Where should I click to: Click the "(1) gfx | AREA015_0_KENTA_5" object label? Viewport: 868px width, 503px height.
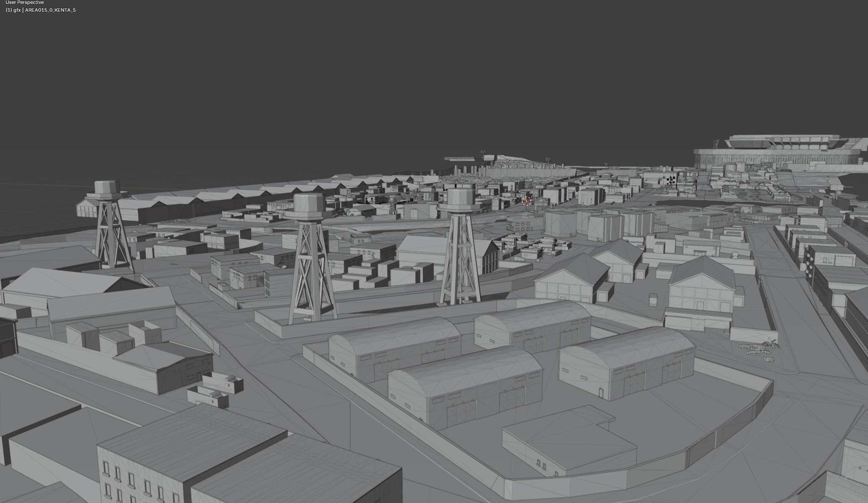(x=41, y=10)
